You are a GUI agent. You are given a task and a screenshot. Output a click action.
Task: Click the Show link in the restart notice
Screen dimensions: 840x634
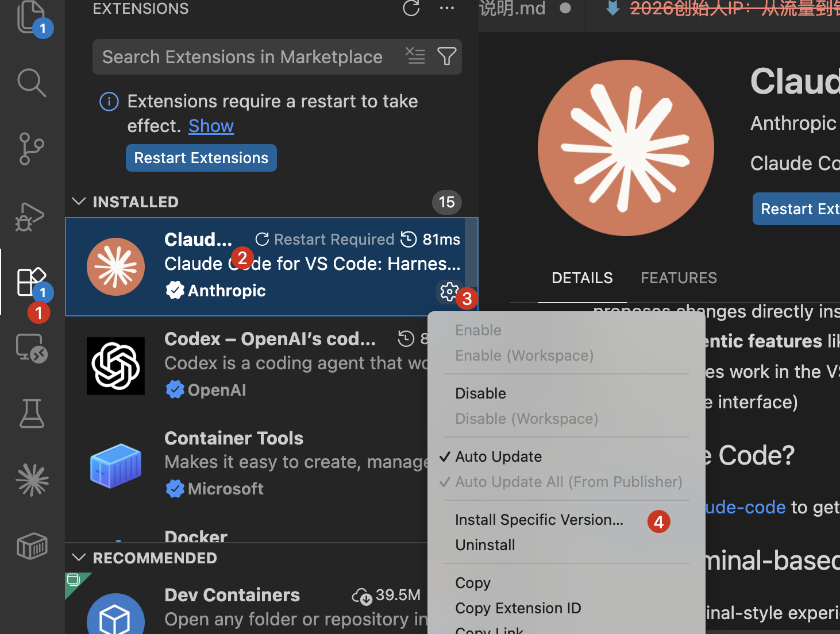[x=211, y=126]
